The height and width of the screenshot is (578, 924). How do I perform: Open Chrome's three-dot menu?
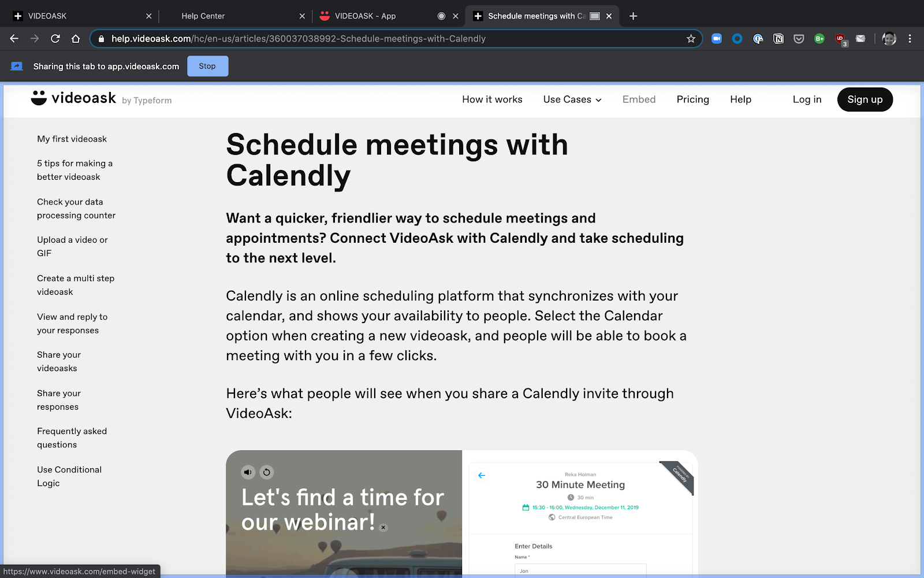910,39
